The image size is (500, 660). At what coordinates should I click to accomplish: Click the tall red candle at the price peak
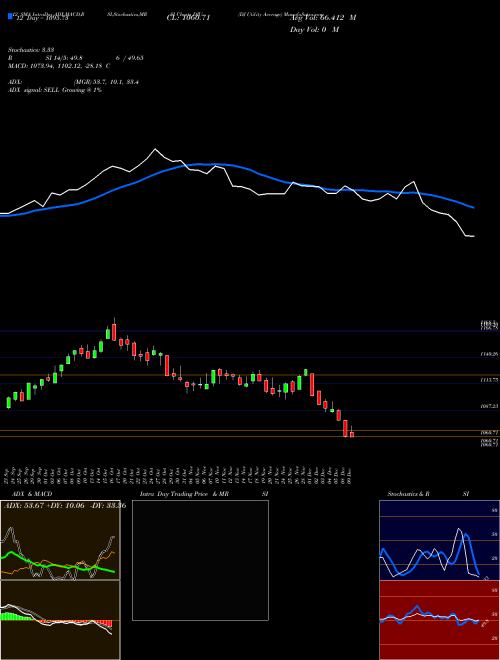tap(114, 331)
